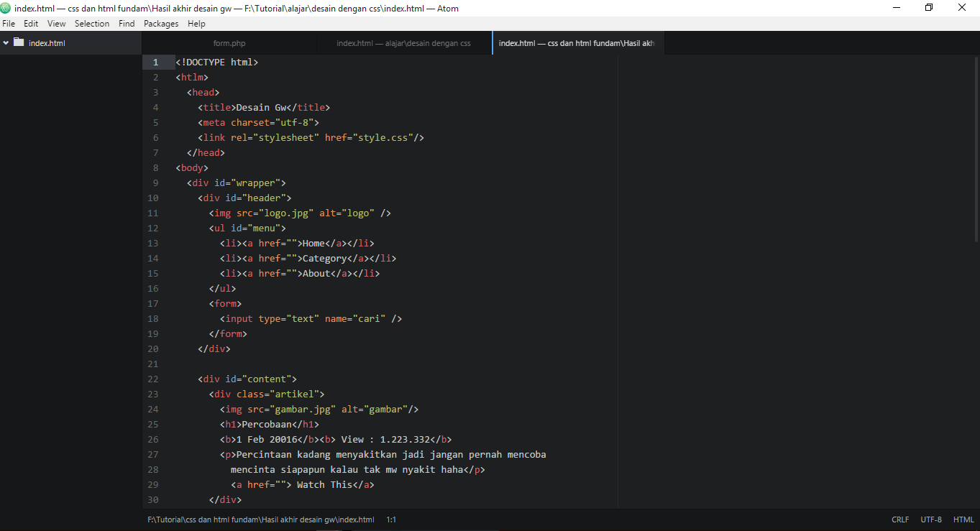Screen dimensions: 980x531
Task: Open the File menu
Action: [x=9, y=23]
